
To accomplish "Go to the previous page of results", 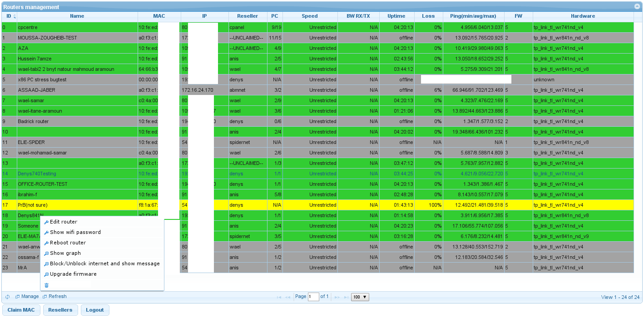I will click(x=288, y=297).
